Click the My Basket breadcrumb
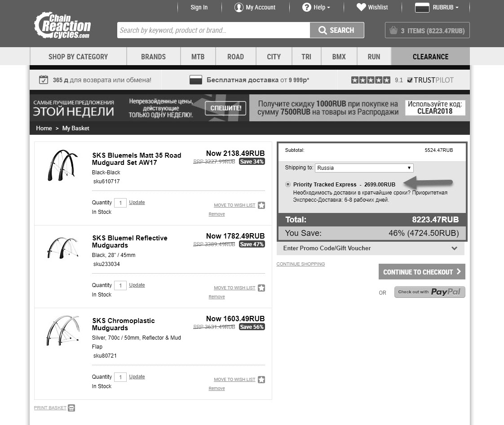 coord(75,128)
